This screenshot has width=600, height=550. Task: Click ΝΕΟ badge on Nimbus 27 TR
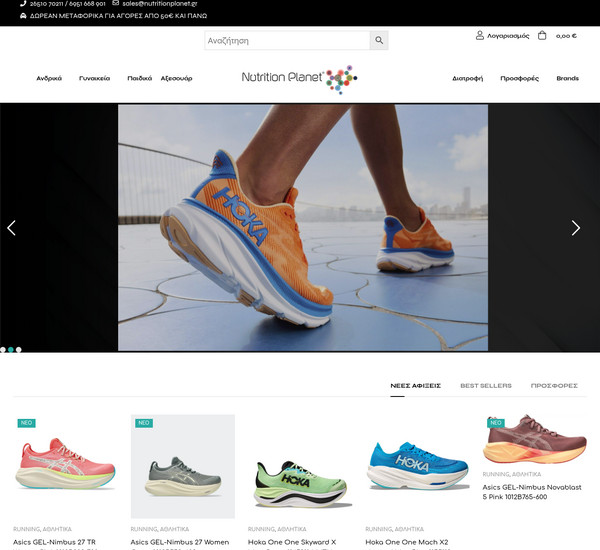click(x=26, y=423)
